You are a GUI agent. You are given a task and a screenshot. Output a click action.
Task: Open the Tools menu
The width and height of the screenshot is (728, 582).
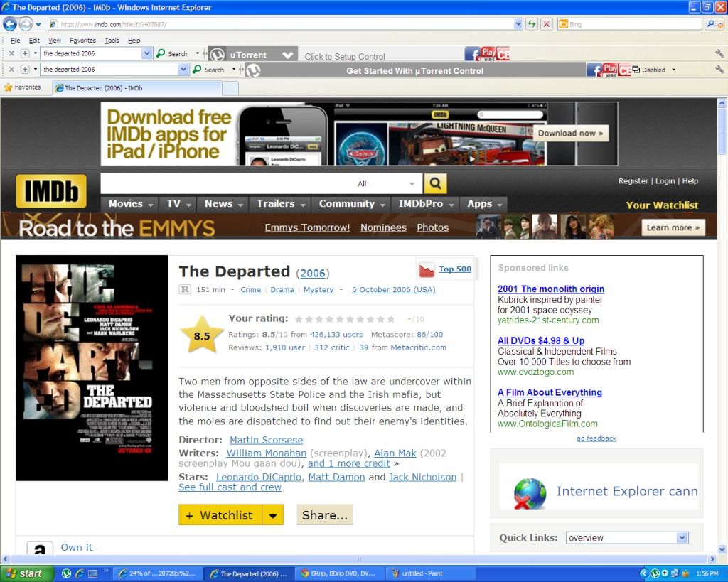point(112,41)
